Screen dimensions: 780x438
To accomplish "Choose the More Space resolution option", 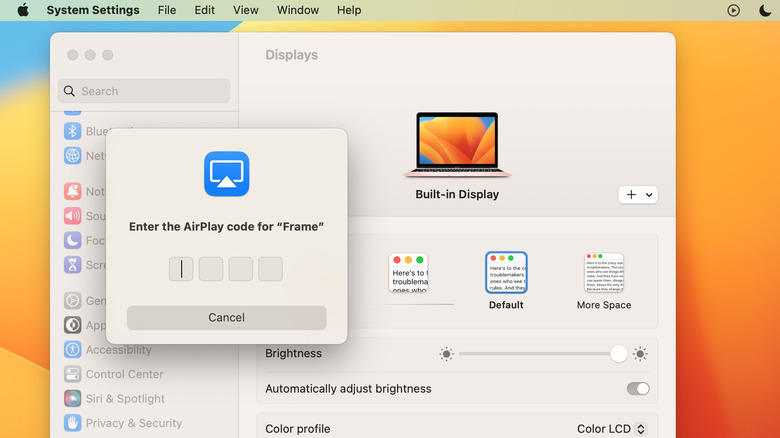I will point(604,272).
